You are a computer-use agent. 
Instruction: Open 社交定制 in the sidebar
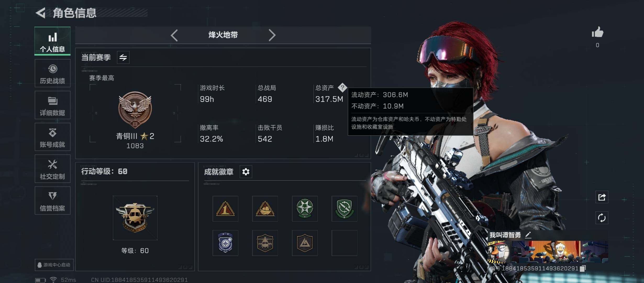pos(52,169)
